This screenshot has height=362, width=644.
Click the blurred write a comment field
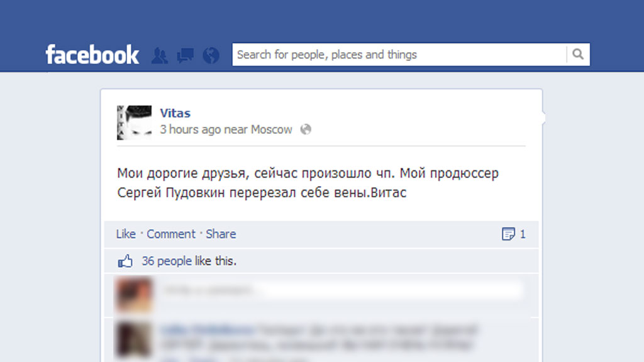pyautogui.click(x=341, y=291)
